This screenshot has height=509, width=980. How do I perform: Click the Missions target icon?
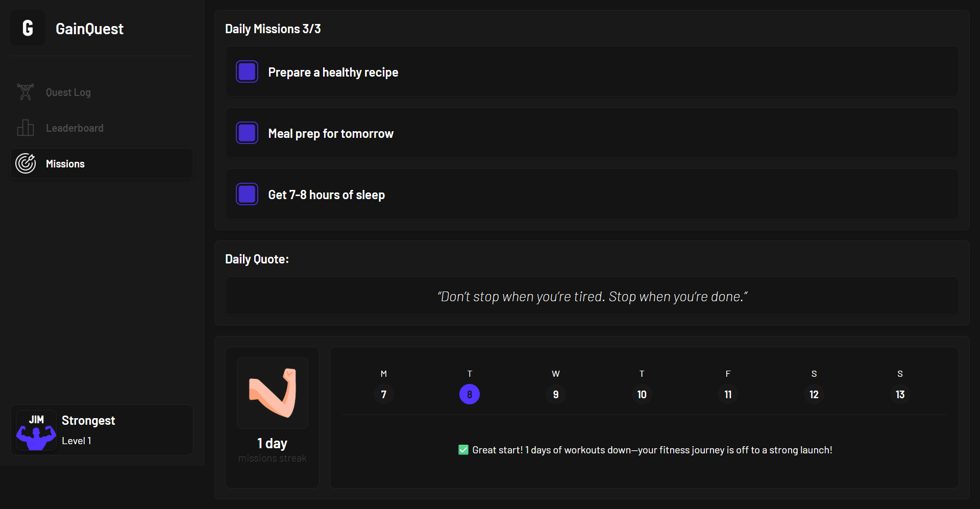tap(26, 163)
